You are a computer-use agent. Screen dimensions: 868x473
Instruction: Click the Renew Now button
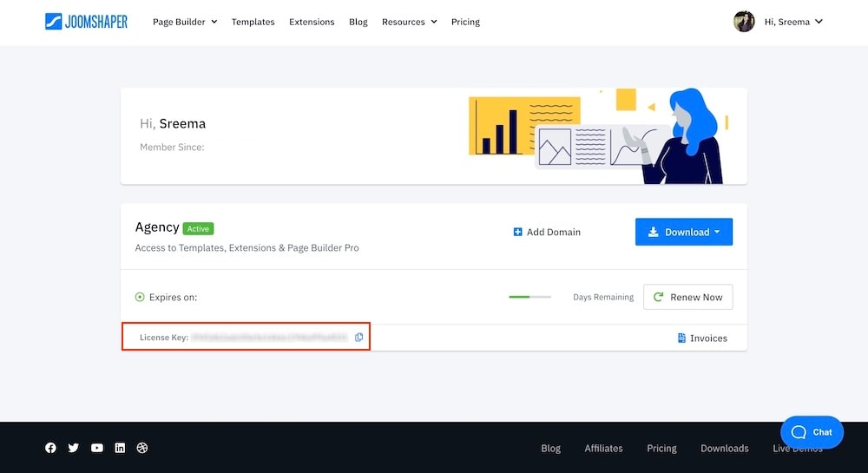pyautogui.click(x=687, y=297)
